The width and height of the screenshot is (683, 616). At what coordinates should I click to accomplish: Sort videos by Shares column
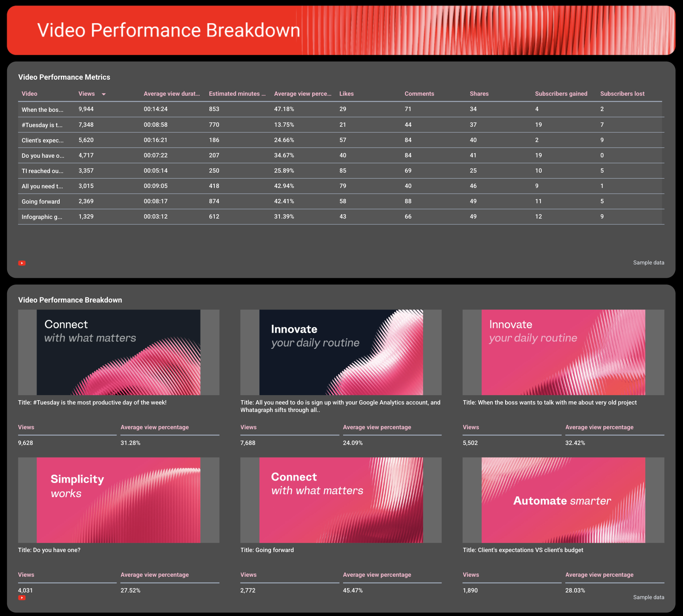[479, 94]
